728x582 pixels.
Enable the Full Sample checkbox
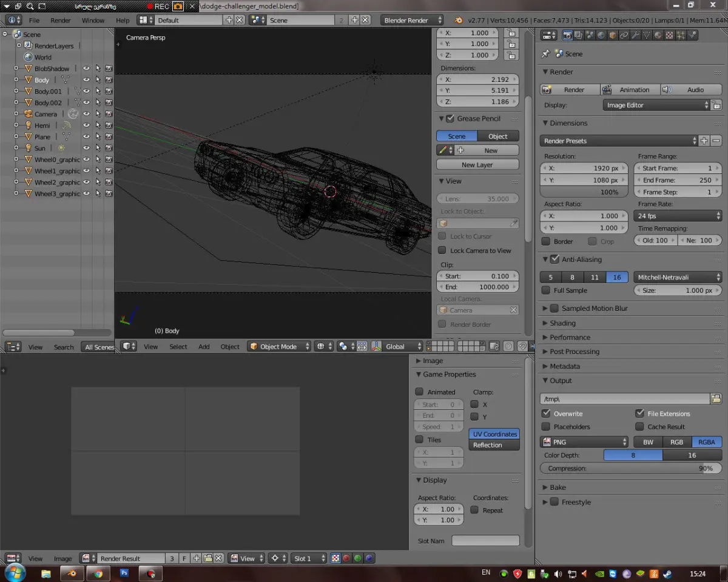point(546,290)
